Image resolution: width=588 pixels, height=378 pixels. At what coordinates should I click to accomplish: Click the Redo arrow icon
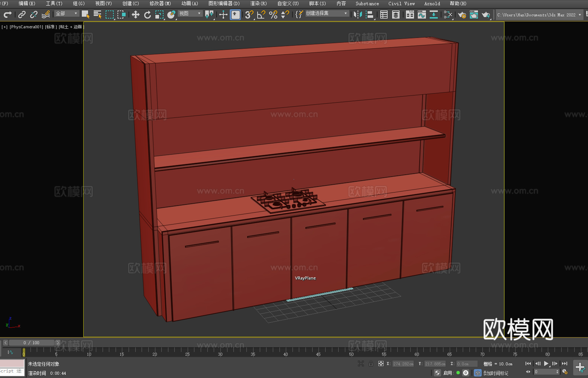point(7,14)
